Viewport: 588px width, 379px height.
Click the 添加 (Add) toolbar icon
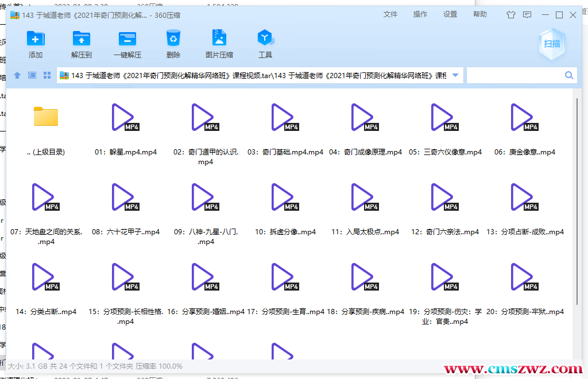36,43
